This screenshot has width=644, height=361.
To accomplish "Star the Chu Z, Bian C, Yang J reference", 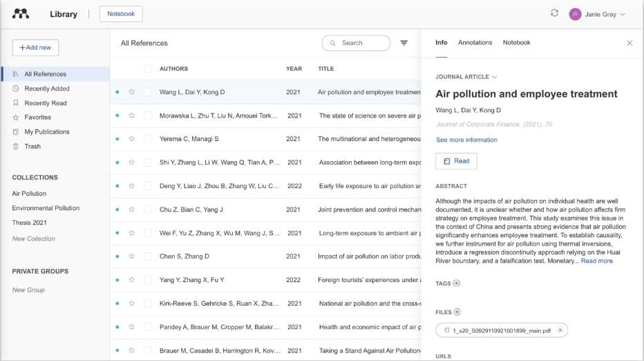I will (x=131, y=210).
